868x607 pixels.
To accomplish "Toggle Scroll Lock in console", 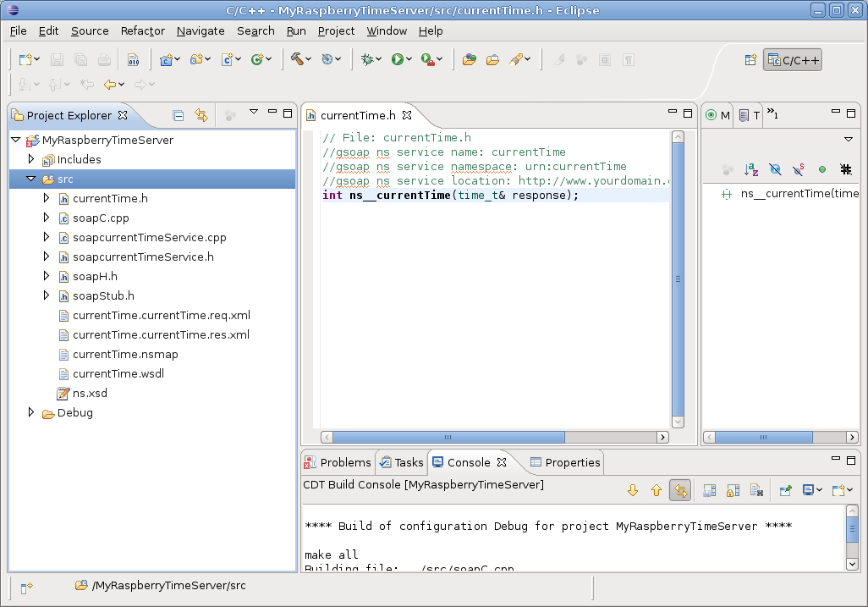I will 733,490.
